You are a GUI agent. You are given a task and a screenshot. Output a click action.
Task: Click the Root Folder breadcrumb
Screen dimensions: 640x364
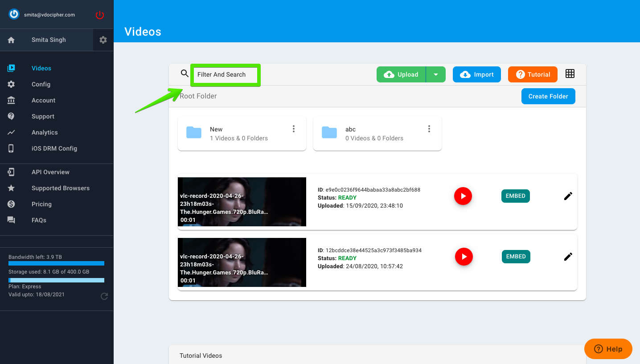pyautogui.click(x=198, y=96)
